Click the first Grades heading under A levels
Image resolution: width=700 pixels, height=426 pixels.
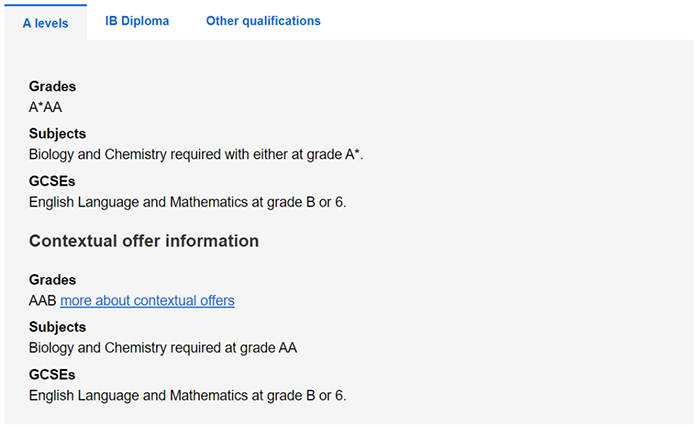point(52,87)
